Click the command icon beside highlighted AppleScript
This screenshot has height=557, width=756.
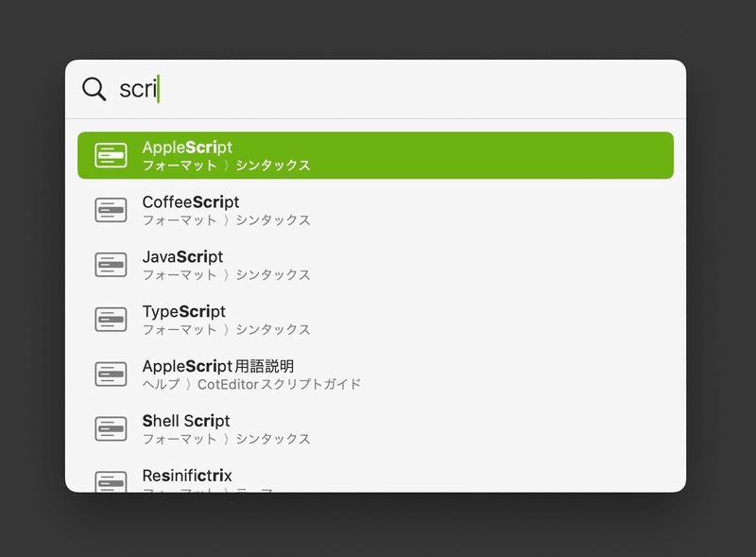click(111, 155)
